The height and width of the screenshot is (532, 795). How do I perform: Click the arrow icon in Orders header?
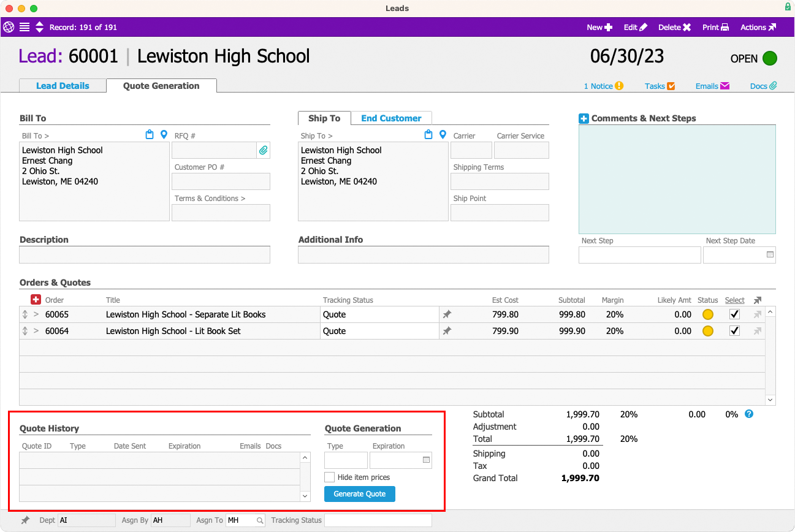[x=758, y=300]
